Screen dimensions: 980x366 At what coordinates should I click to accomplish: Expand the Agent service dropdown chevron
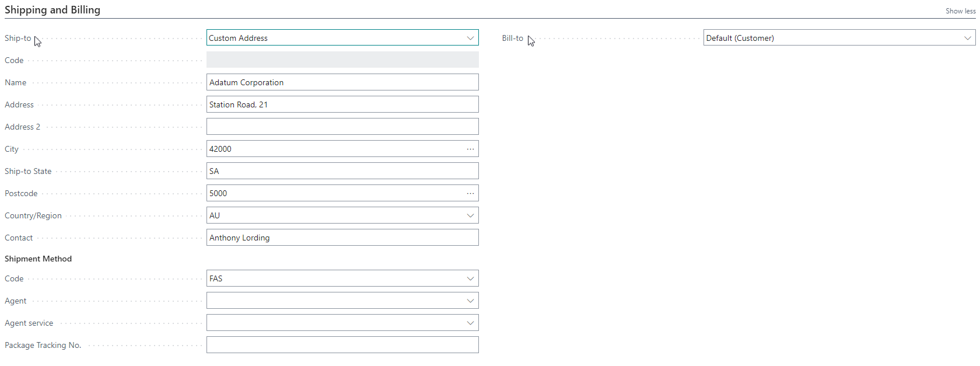[x=470, y=323]
